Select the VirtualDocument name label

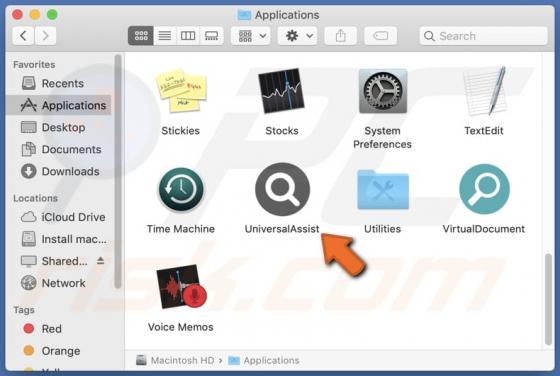click(484, 229)
